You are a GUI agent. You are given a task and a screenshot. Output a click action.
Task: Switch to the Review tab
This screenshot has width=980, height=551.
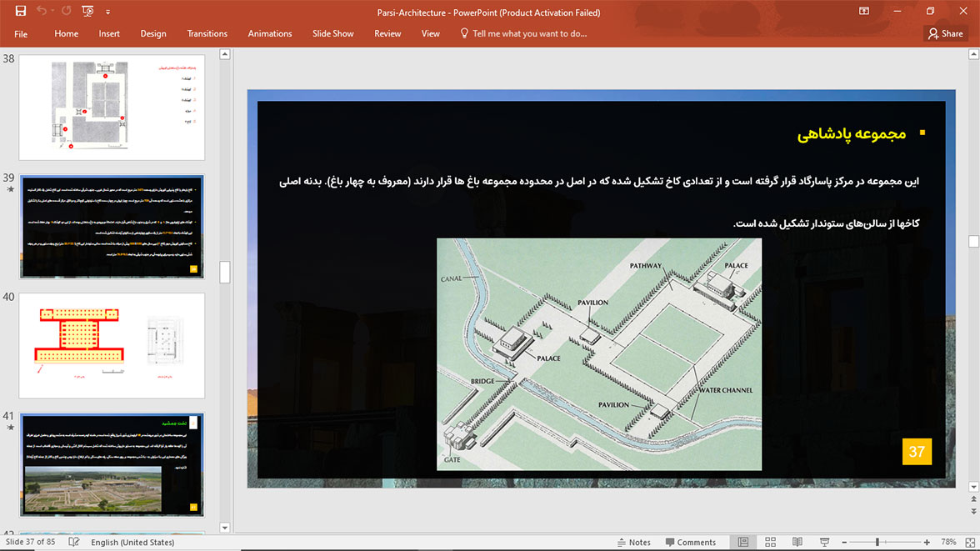[387, 34]
